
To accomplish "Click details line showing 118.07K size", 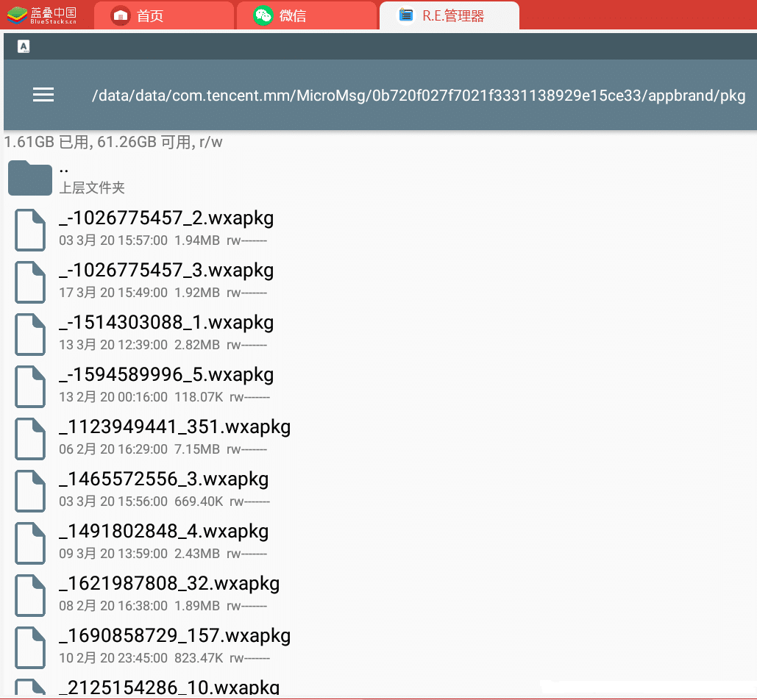I will tap(164, 397).
